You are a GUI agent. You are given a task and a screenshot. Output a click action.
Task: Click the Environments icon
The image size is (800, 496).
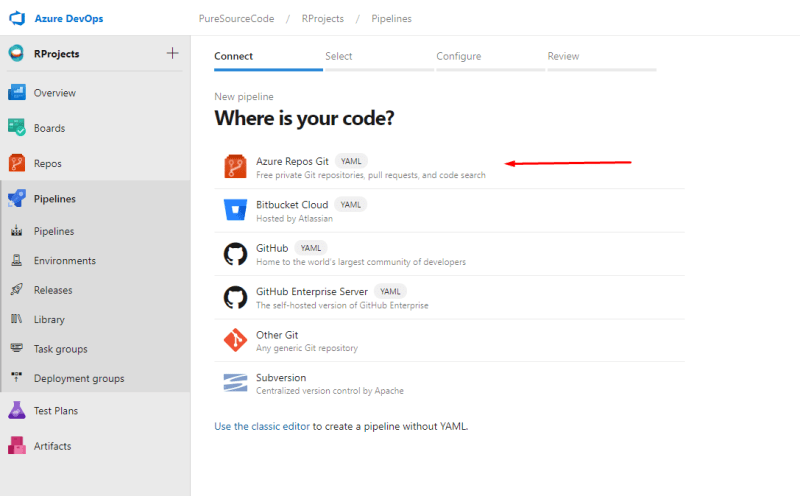17,260
